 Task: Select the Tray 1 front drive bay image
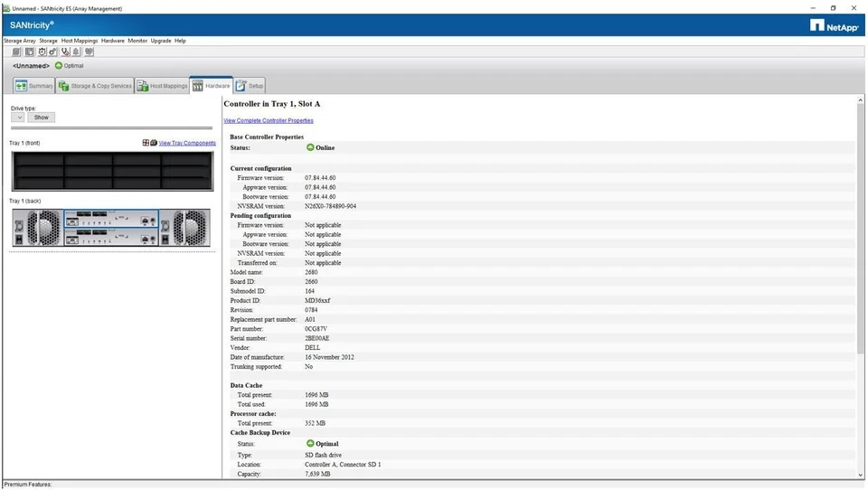pos(112,172)
